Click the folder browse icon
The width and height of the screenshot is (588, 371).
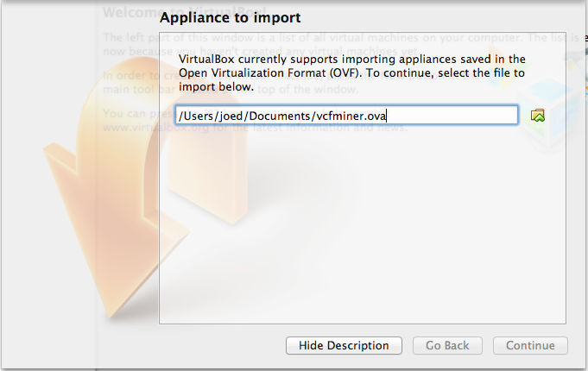coord(538,115)
